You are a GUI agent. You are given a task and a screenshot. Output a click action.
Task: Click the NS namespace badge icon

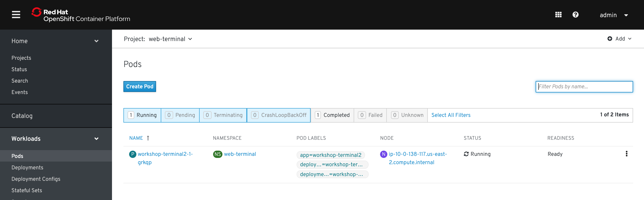pos(218,154)
